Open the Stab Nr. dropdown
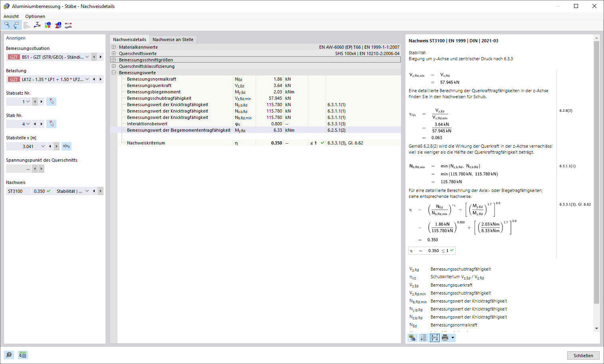 click(x=28, y=124)
